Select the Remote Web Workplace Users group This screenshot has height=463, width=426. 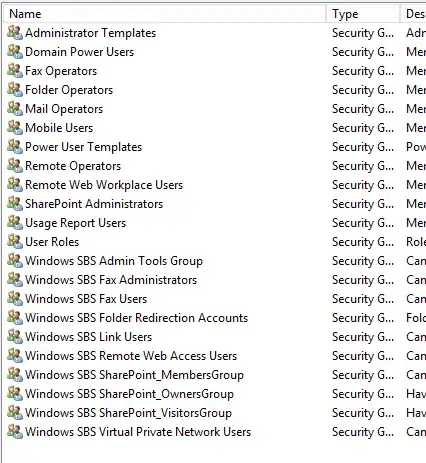coord(104,185)
